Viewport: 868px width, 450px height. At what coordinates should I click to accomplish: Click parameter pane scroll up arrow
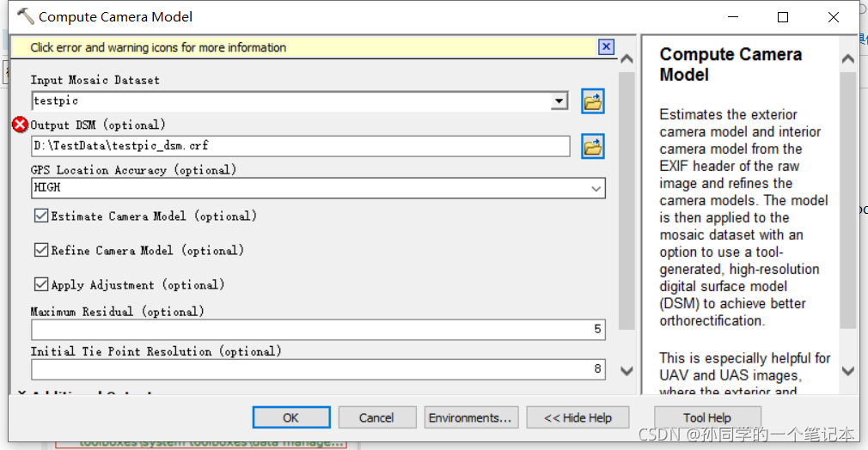627,58
